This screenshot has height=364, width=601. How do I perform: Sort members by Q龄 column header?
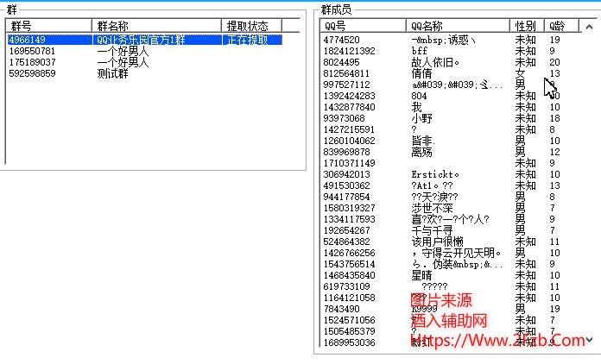coord(559,27)
